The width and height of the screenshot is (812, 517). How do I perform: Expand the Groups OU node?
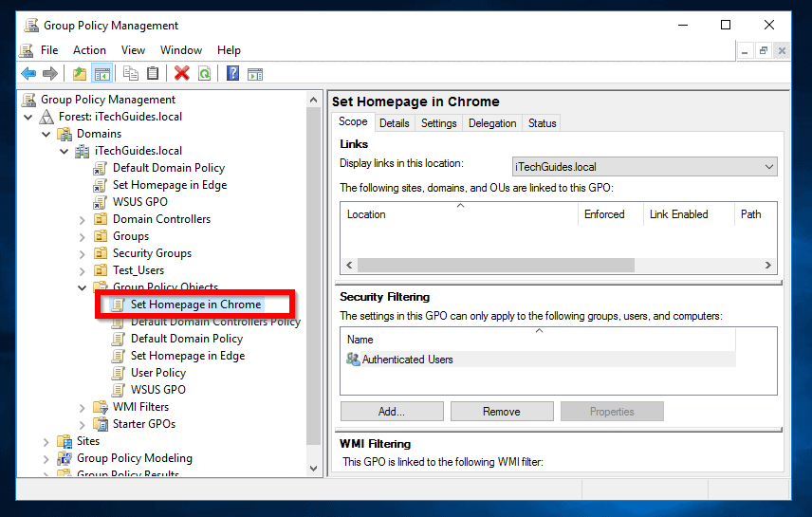point(82,237)
